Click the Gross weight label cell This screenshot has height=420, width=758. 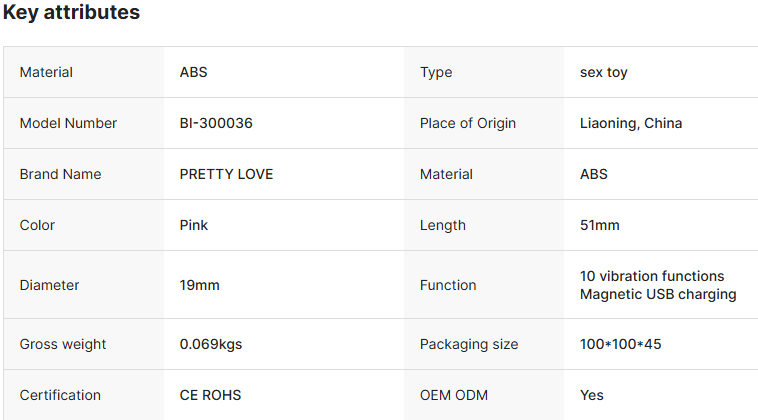coord(63,344)
